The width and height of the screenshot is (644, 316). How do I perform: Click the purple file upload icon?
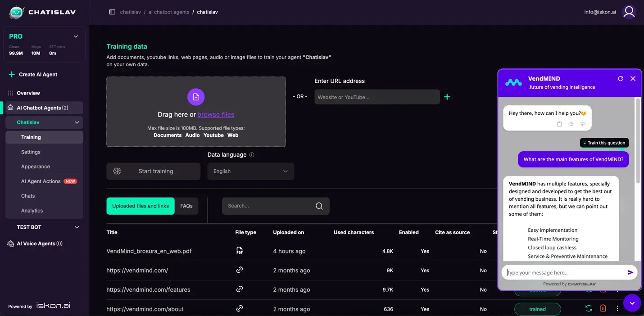196,97
